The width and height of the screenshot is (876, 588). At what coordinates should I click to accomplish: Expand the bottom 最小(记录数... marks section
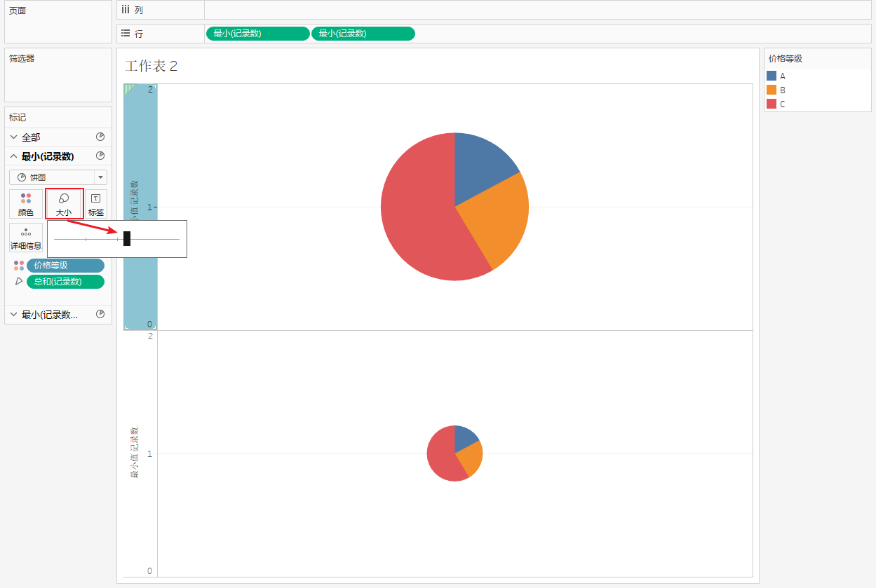click(13, 315)
